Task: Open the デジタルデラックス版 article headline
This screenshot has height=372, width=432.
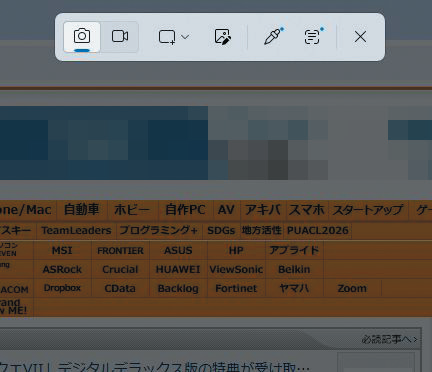Action: [x=155, y=367]
